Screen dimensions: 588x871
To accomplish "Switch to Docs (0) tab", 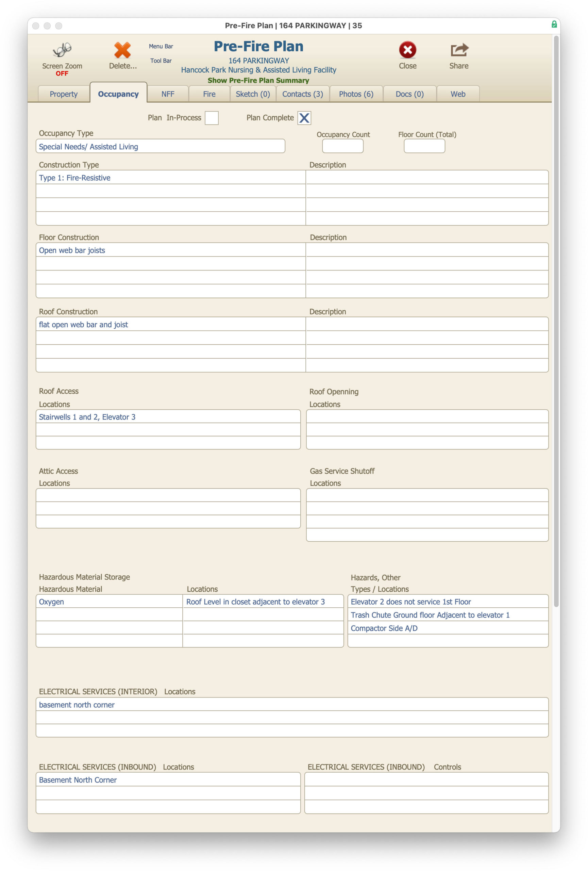I will click(410, 94).
